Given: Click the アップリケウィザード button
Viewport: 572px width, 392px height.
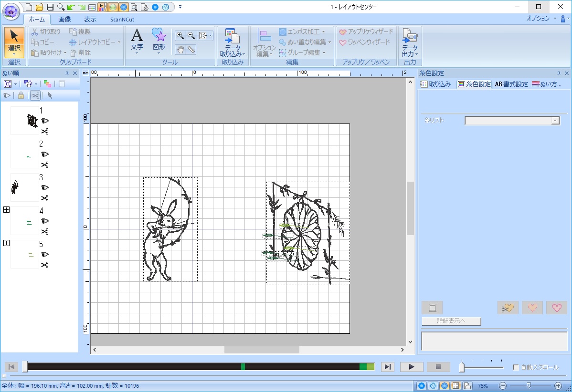Looking at the screenshot, I should (x=366, y=31).
